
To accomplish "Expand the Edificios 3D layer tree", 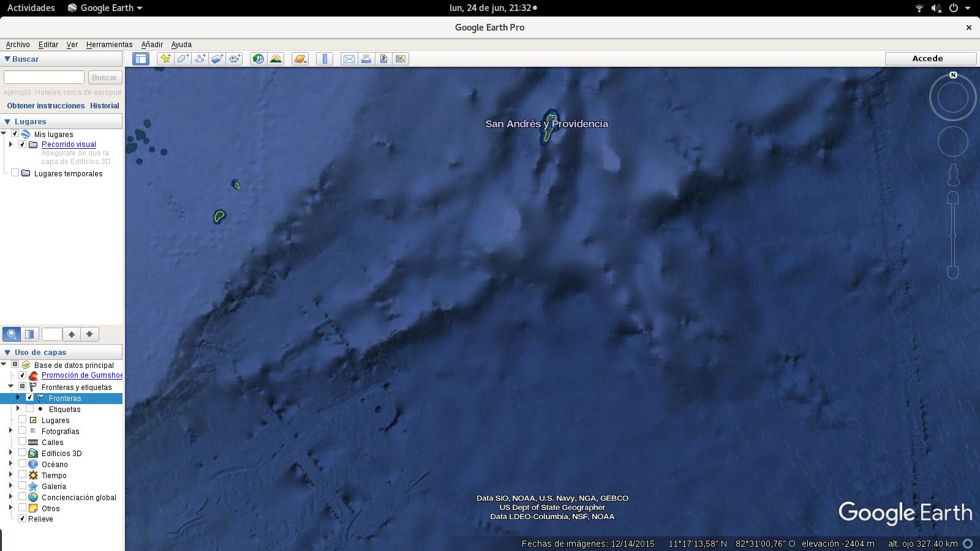I will 10,453.
